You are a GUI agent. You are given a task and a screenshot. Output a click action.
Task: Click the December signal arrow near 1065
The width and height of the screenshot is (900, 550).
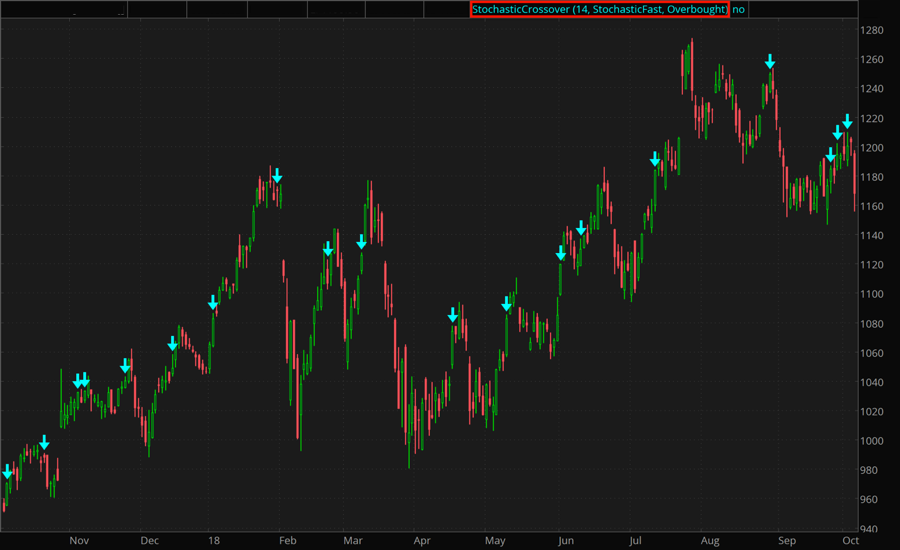pyautogui.click(x=173, y=344)
